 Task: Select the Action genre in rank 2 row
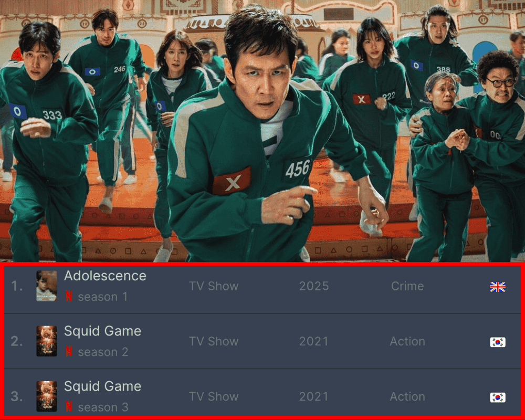pos(407,341)
